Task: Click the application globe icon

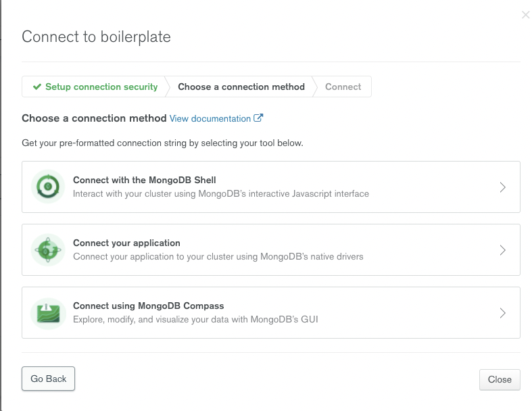Action: [x=48, y=250]
